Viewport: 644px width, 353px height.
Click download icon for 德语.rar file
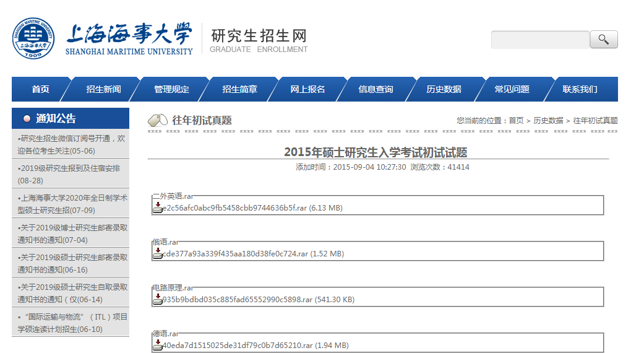click(x=158, y=345)
